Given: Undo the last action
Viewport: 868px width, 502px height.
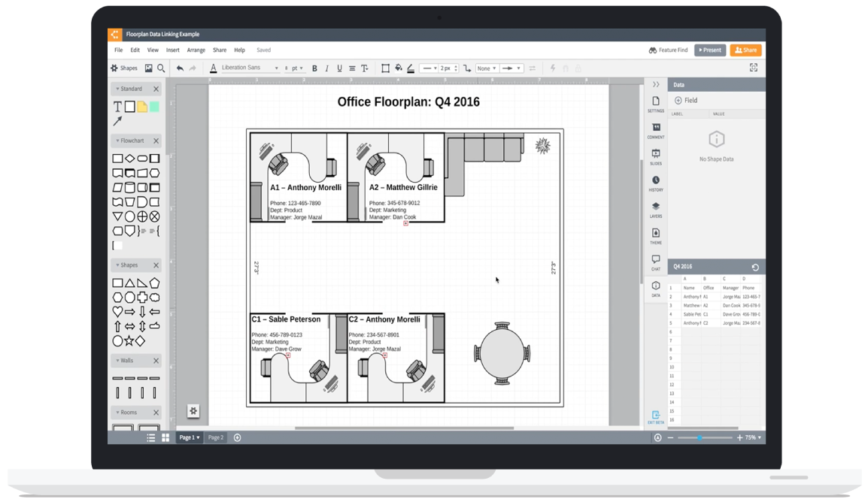Looking at the screenshot, I should 180,68.
